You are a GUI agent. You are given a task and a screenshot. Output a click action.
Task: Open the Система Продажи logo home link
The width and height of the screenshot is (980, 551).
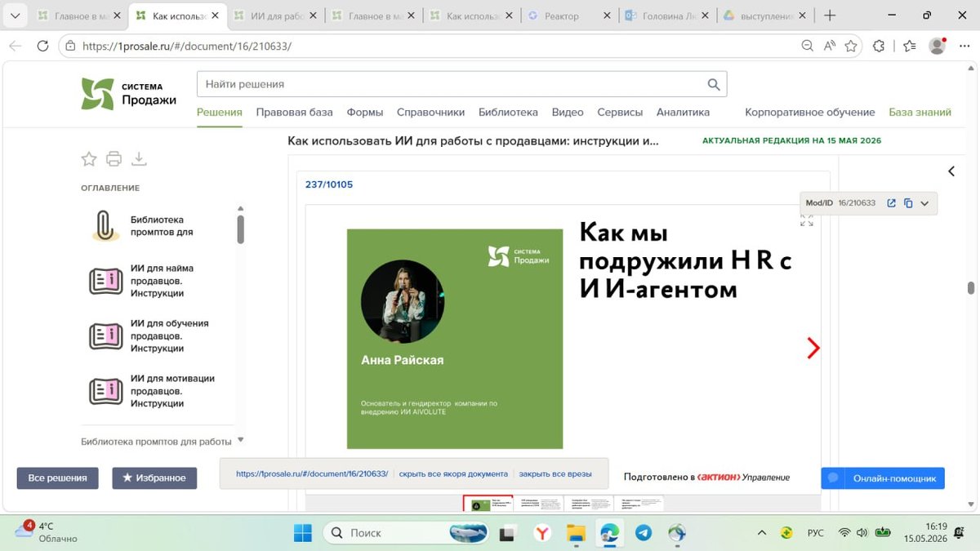129,94
